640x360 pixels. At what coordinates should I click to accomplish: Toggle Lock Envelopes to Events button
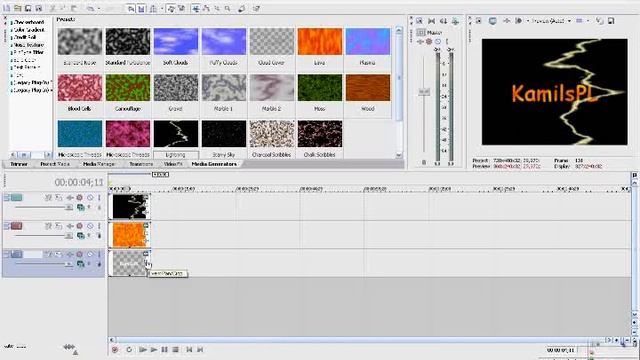(x=171, y=9)
